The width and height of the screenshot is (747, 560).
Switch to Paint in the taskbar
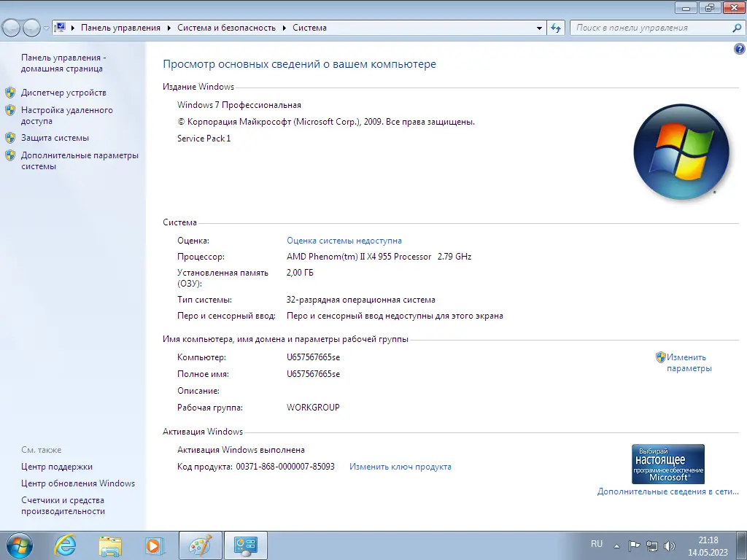(x=200, y=545)
